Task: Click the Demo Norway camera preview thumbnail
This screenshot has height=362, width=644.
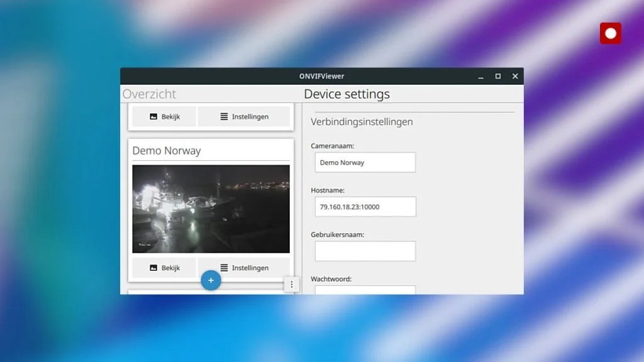Action: coord(211,209)
